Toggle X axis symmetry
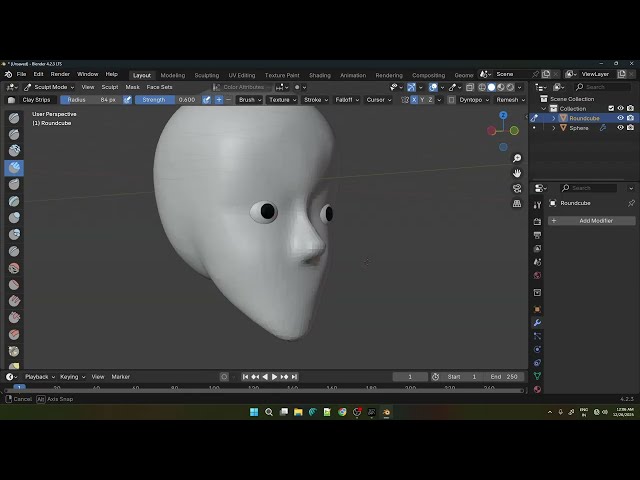The image size is (640, 480). tap(414, 100)
